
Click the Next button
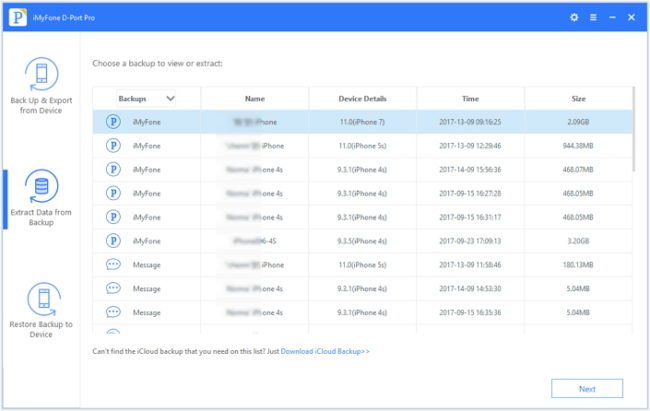[587, 389]
